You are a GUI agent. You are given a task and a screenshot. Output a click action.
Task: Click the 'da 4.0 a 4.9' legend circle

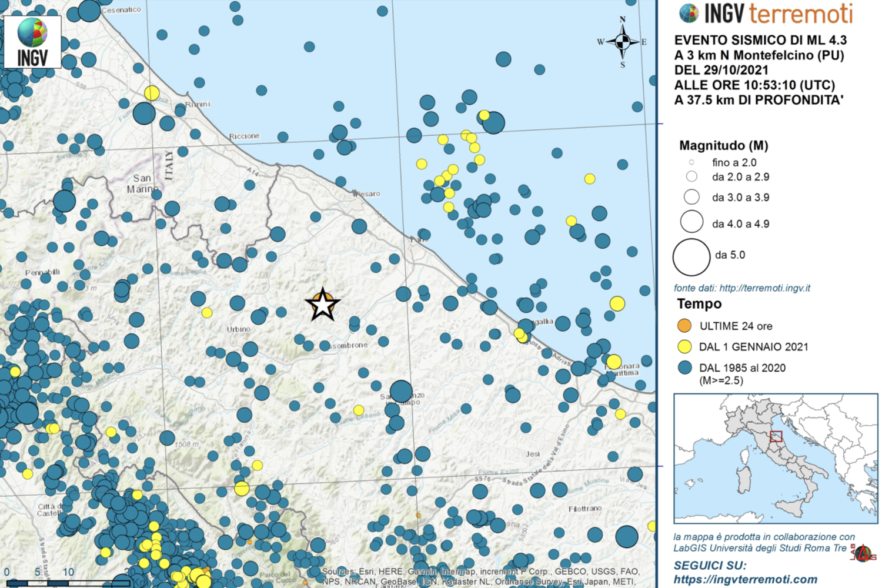(691, 221)
